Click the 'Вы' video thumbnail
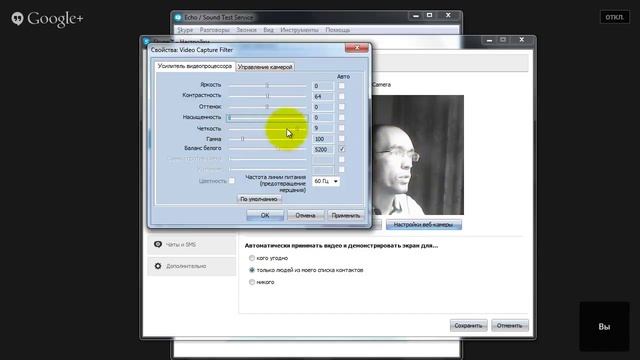The image size is (640, 360). pyautogui.click(x=604, y=327)
